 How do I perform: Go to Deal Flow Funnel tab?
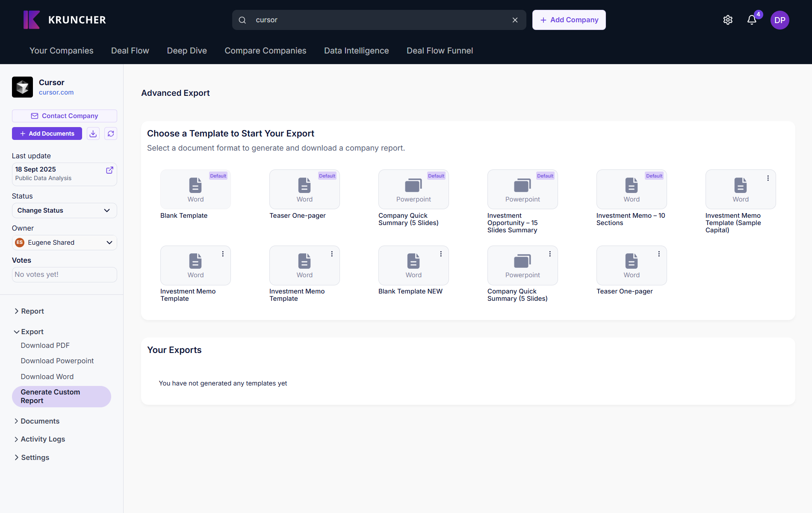pos(440,50)
